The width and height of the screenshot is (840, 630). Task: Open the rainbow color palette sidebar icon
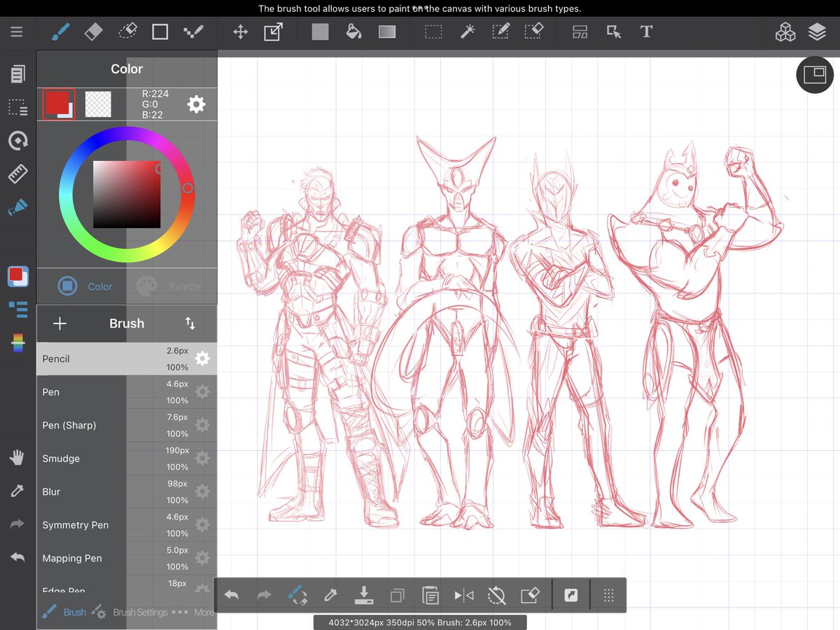coord(17,343)
